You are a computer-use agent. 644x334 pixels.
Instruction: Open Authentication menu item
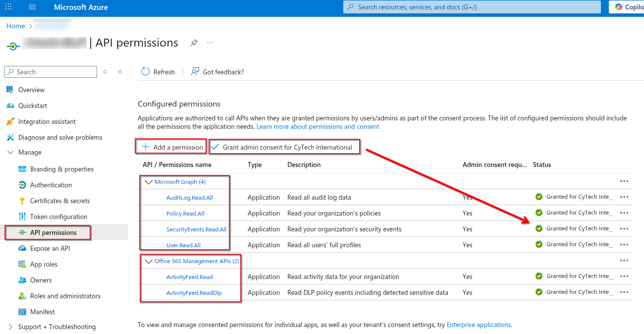[x=51, y=185]
